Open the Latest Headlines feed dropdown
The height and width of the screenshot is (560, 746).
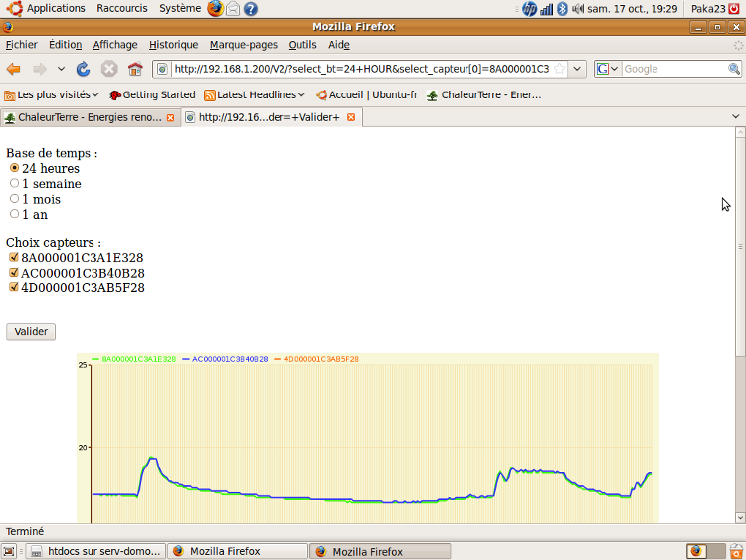coord(255,95)
